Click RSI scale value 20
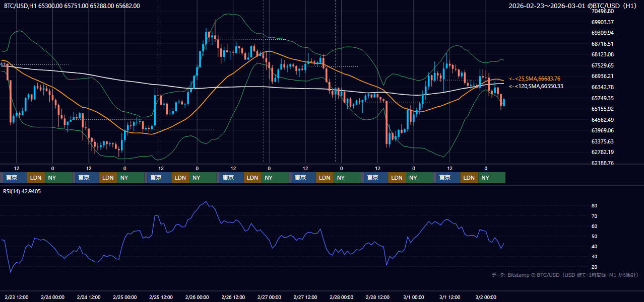Image resolution: width=644 pixels, height=302 pixels. click(594, 267)
